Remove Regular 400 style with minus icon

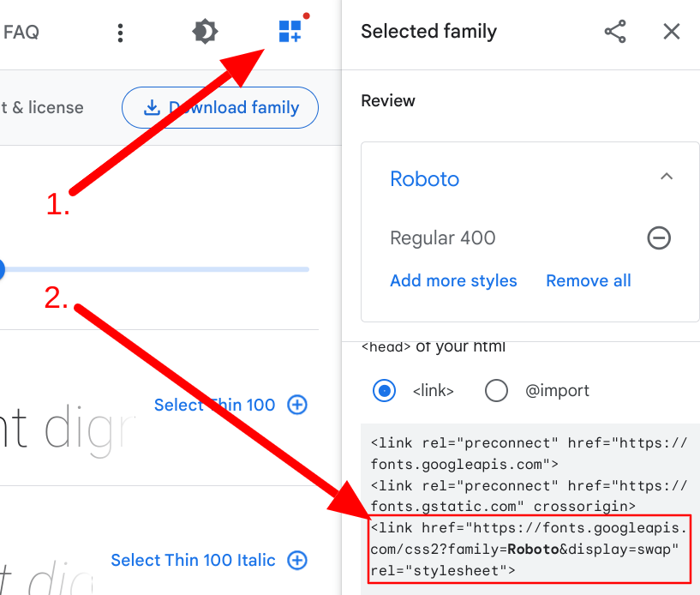[659, 237]
